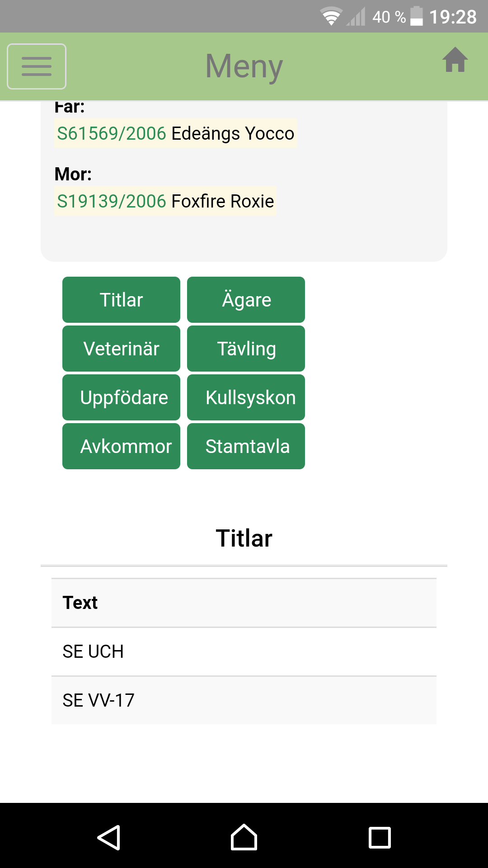Open the Stamtavla pedigree

tap(246, 446)
